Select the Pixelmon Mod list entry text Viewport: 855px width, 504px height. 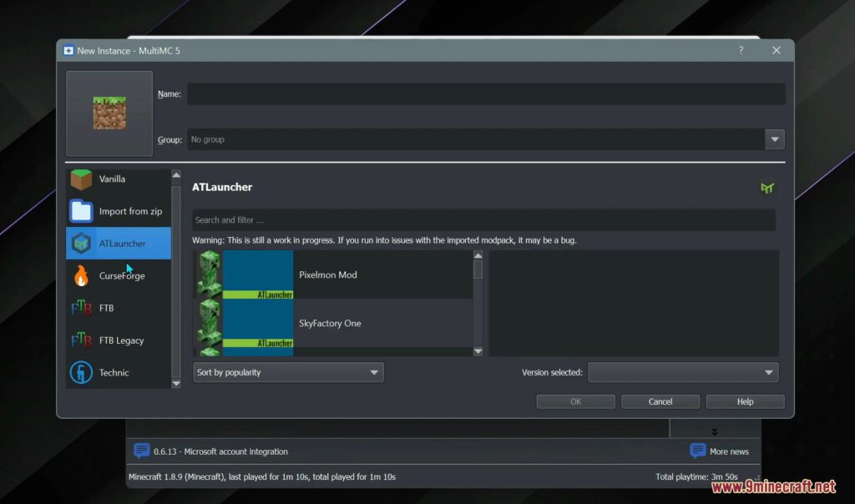point(327,275)
